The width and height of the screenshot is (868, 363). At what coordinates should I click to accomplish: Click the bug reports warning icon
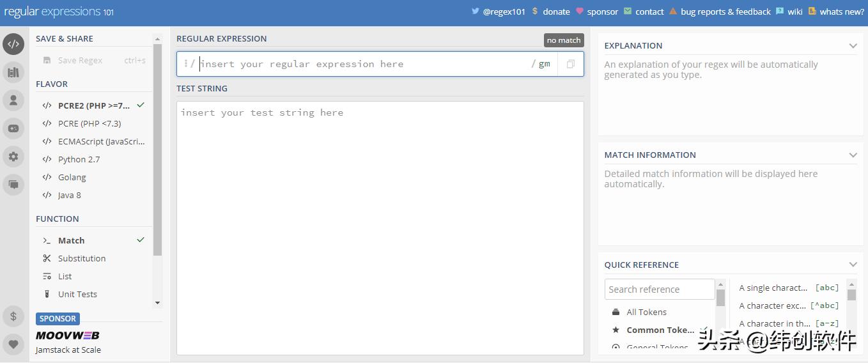(673, 11)
